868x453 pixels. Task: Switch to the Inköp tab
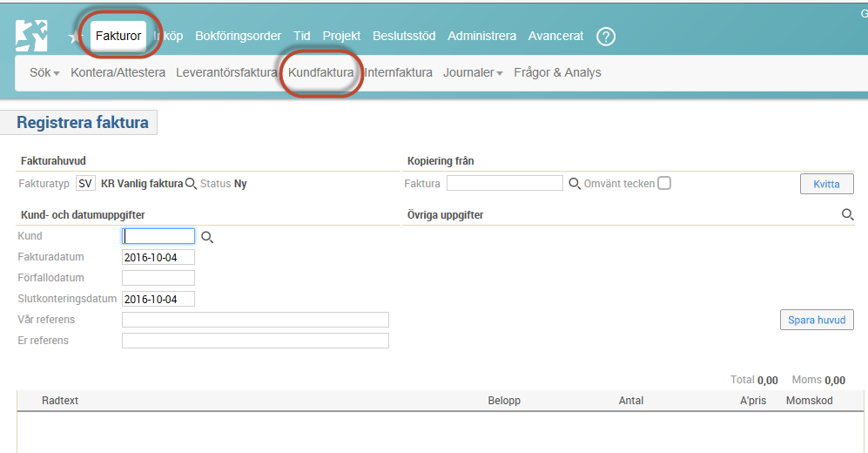(x=168, y=36)
